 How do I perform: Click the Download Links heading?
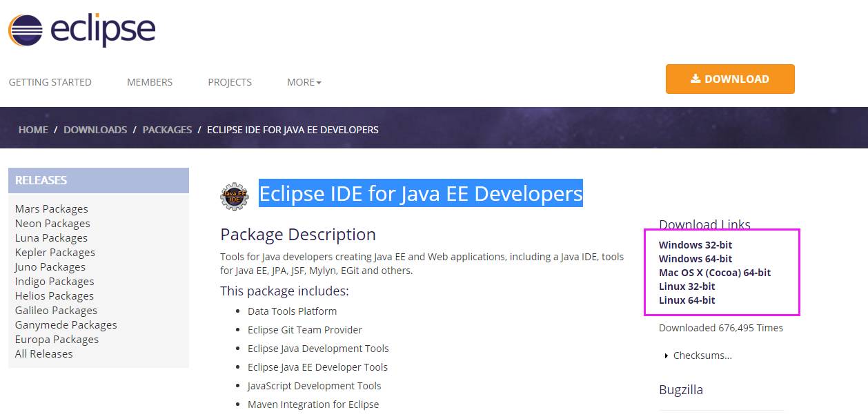[x=704, y=225]
